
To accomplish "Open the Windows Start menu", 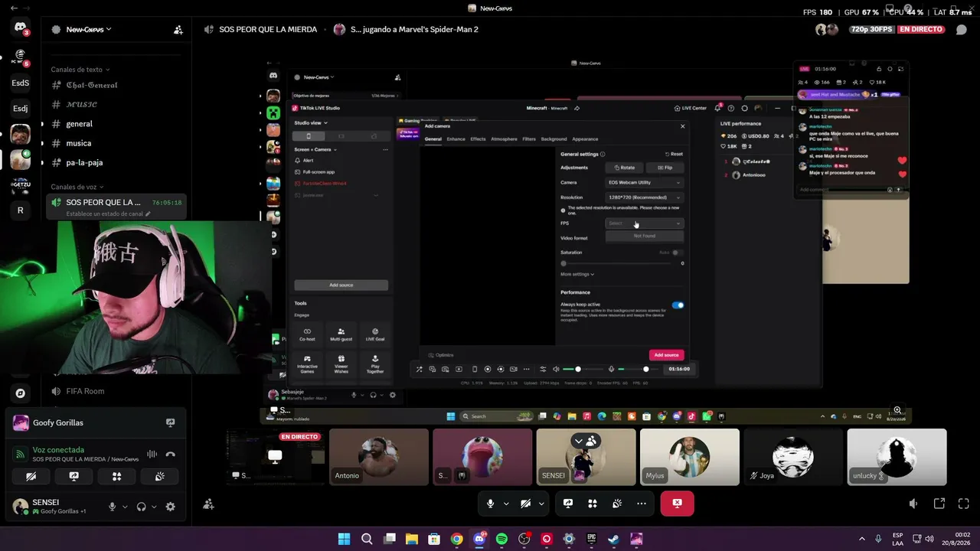I will tap(344, 539).
